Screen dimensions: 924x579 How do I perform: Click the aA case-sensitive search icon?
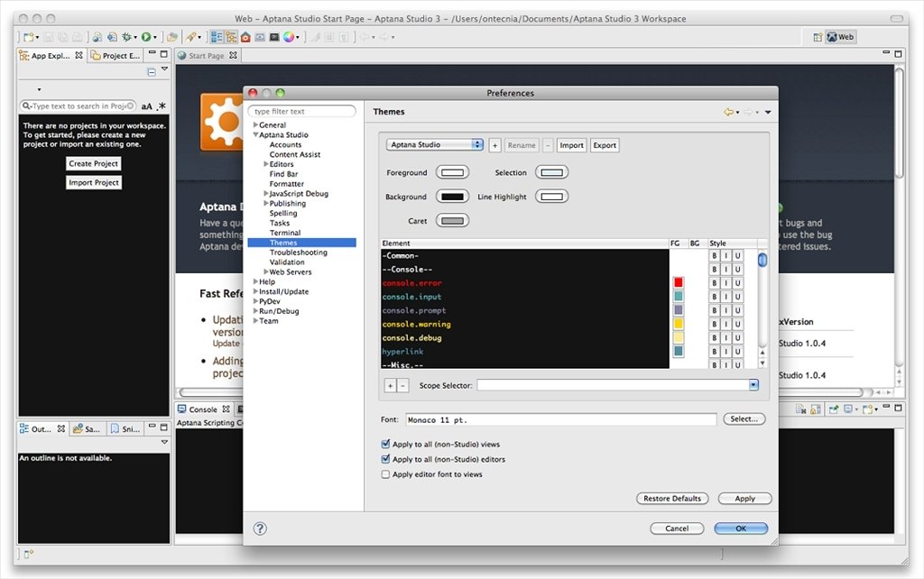click(147, 106)
